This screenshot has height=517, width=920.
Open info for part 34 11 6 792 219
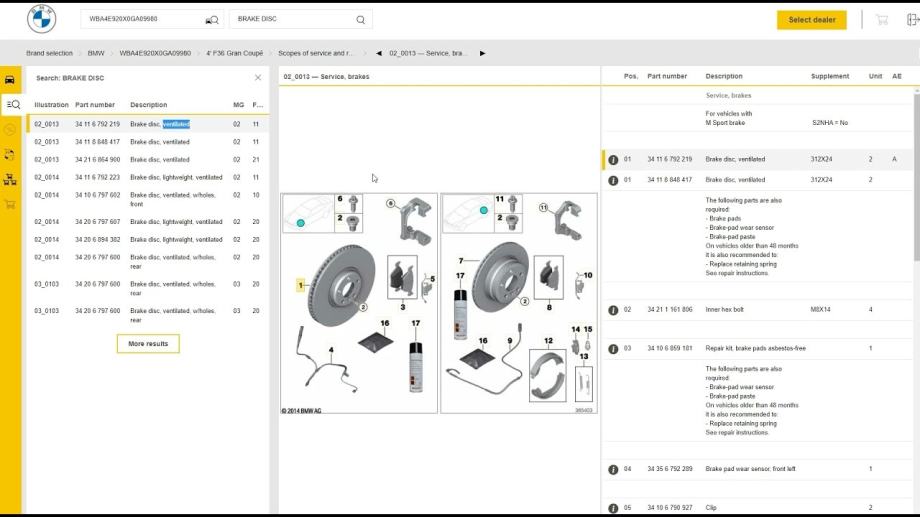click(x=613, y=160)
